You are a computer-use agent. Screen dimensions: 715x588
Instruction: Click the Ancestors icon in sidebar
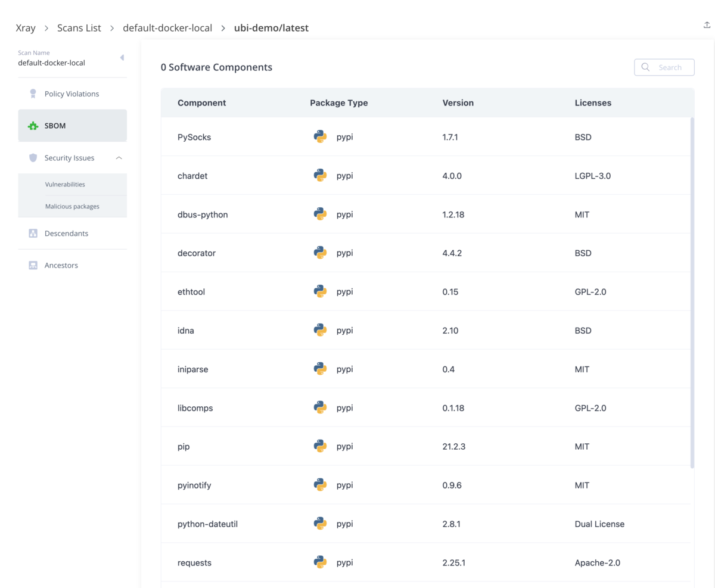click(33, 265)
